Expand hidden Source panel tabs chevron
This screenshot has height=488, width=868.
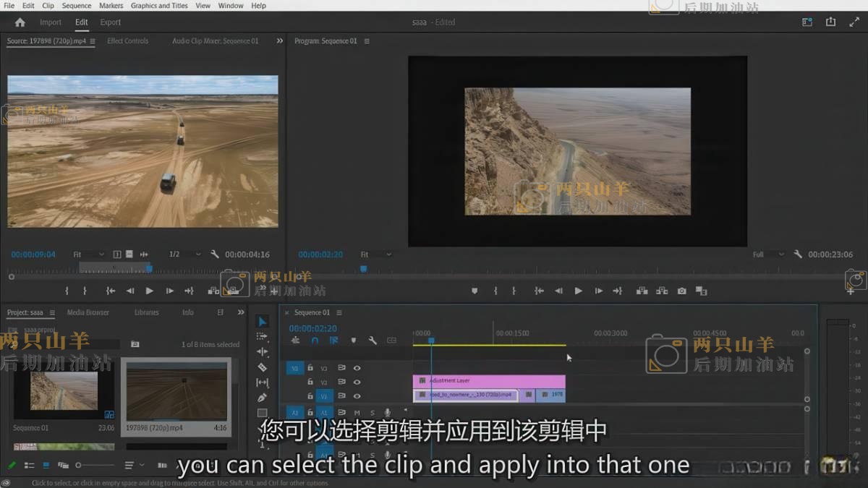pyautogui.click(x=280, y=41)
